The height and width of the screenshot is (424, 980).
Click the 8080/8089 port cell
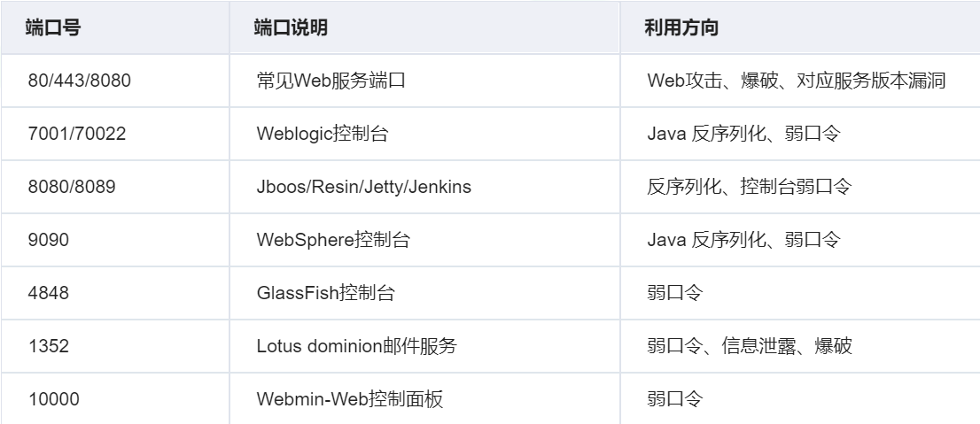pos(115,187)
